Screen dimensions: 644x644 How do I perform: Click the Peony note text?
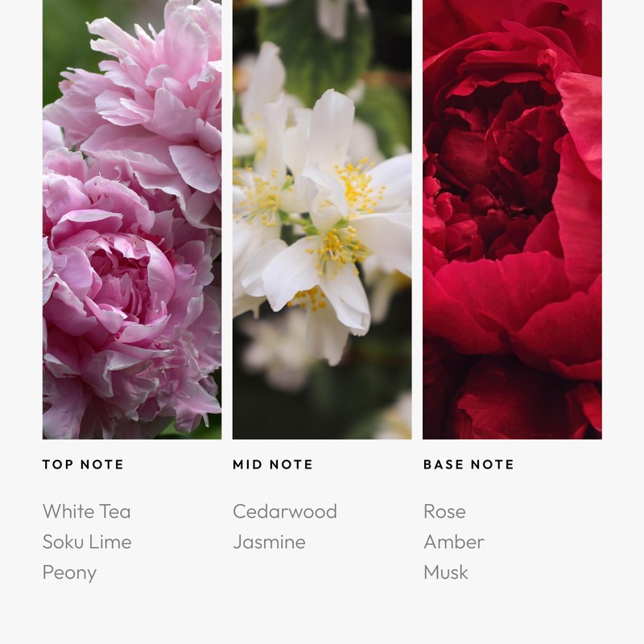(70, 573)
